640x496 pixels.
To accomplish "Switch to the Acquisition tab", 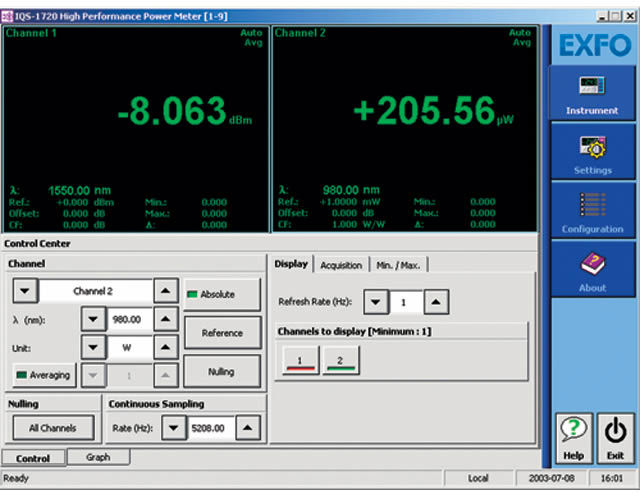I will [x=341, y=265].
